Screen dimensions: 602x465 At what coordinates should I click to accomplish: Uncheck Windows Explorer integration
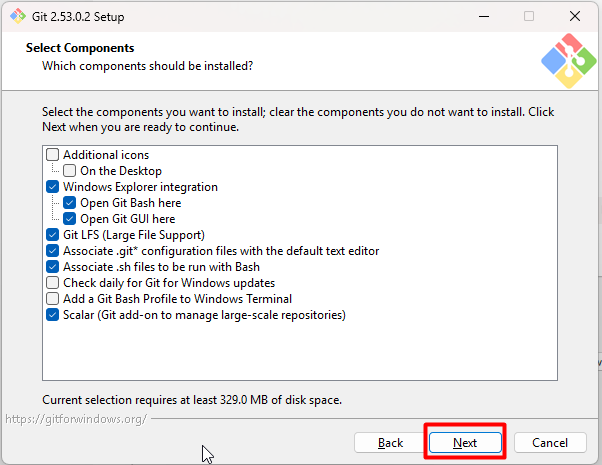[x=53, y=187]
